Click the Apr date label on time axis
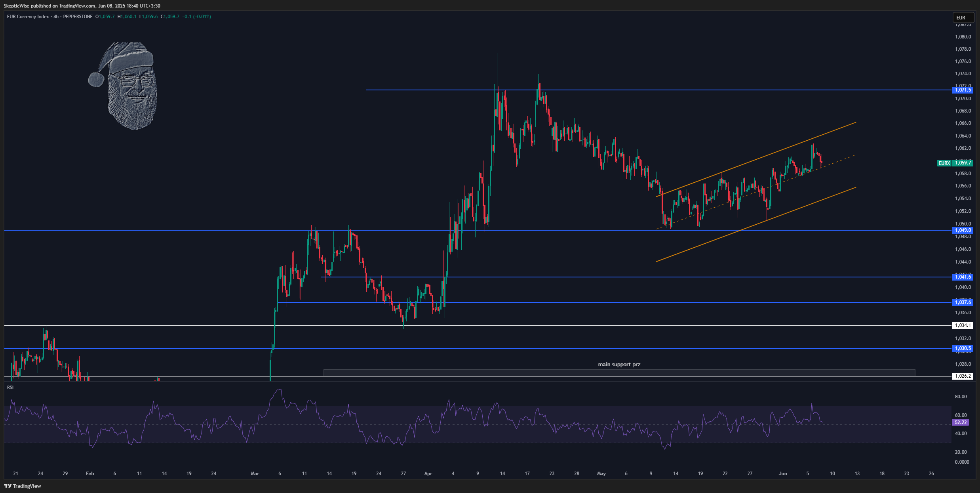 point(428,473)
